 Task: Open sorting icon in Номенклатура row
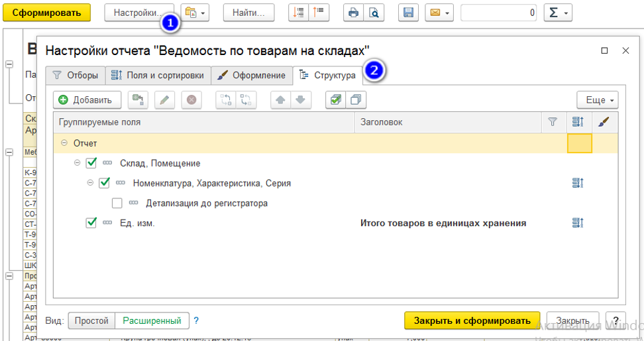[578, 183]
